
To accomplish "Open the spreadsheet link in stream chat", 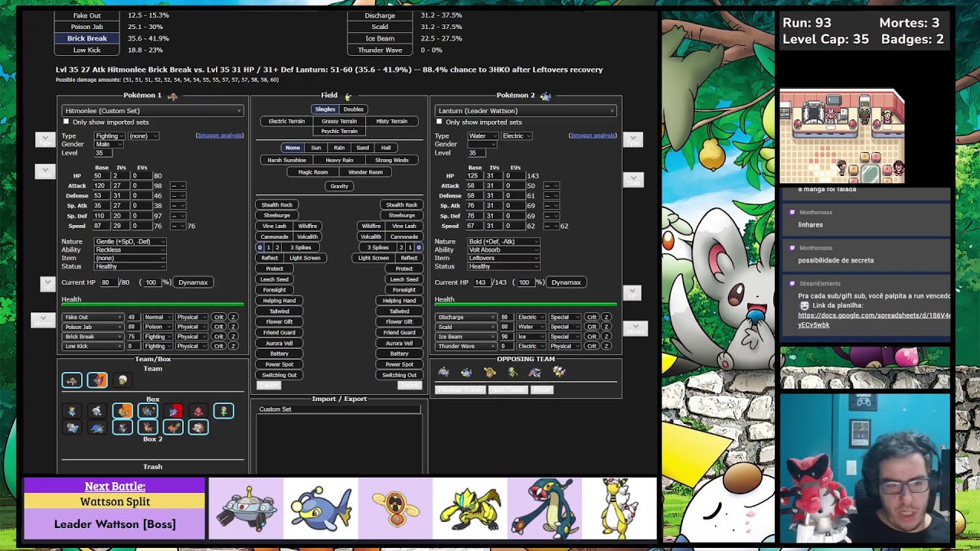I will tap(874, 320).
